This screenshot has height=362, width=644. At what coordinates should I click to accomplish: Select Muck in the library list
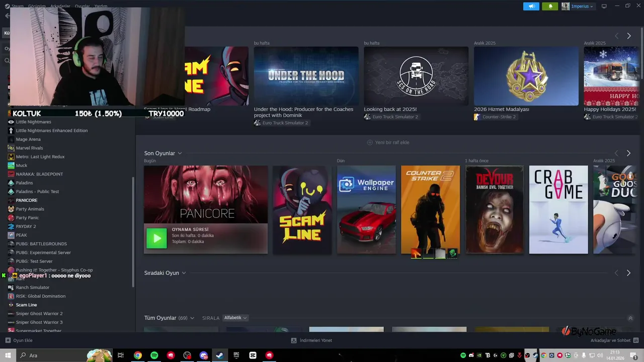(x=22, y=165)
